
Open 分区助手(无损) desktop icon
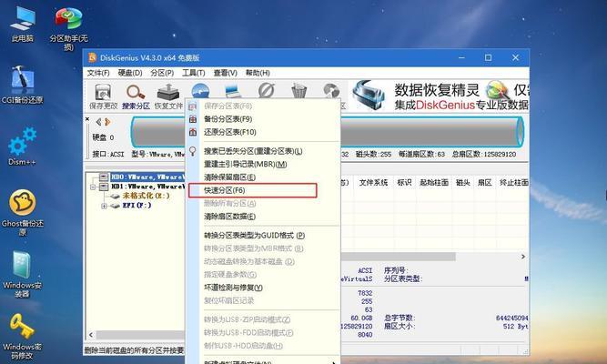[68, 28]
